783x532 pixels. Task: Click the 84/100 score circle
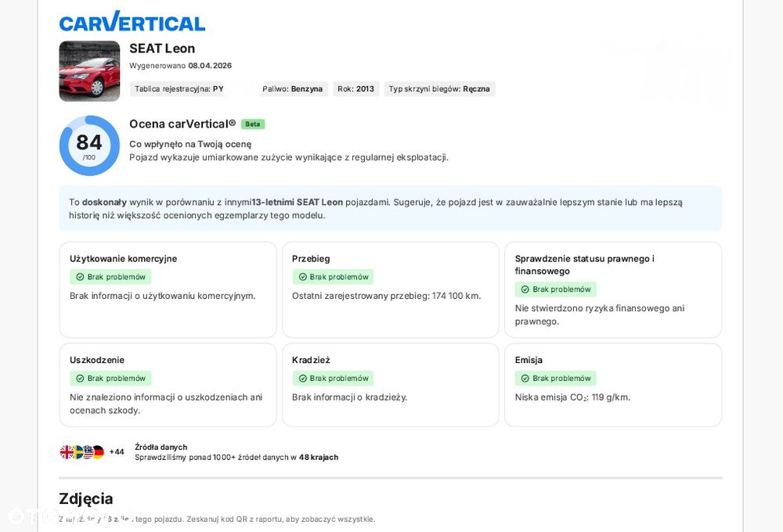(89, 146)
